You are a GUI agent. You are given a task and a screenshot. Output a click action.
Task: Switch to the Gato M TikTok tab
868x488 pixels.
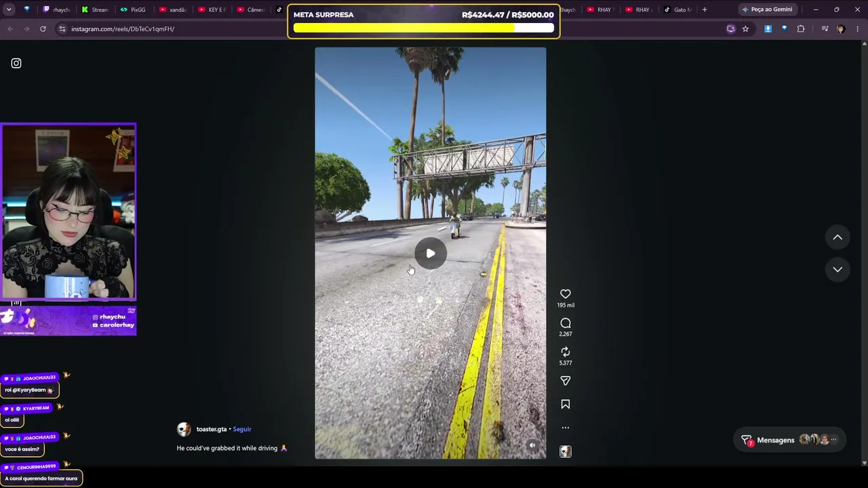(677, 9)
